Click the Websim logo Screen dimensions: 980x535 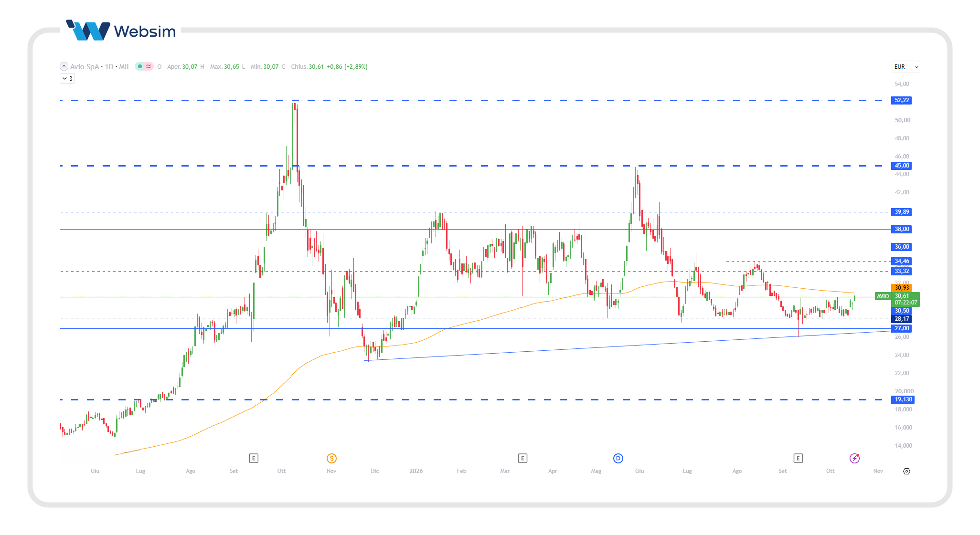click(x=121, y=31)
